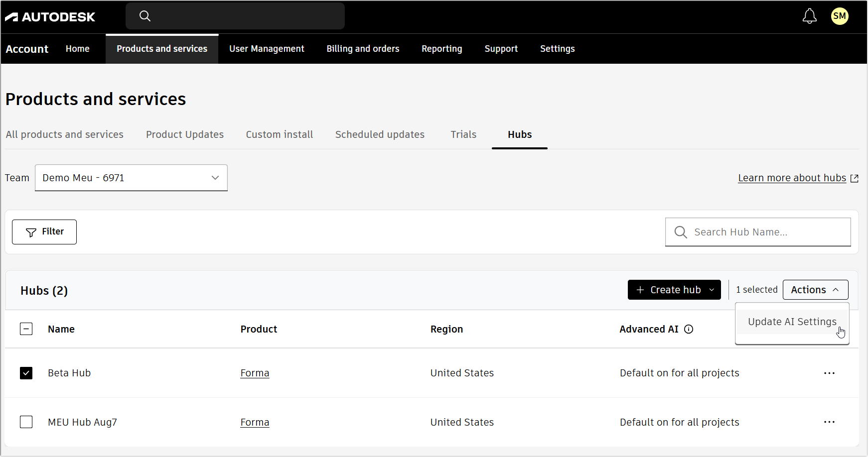Switch to Trials tab
The width and height of the screenshot is (868, 457).
tap(463, 134)
